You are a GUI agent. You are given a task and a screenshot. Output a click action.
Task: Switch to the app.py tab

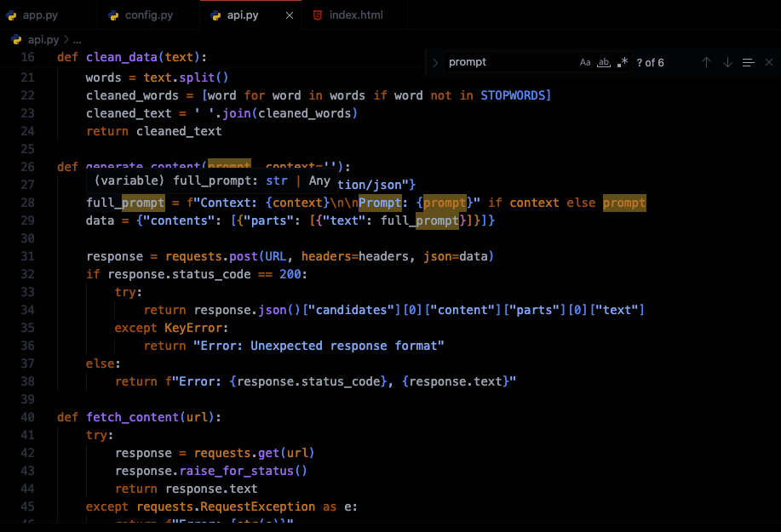tap(40, 15)
